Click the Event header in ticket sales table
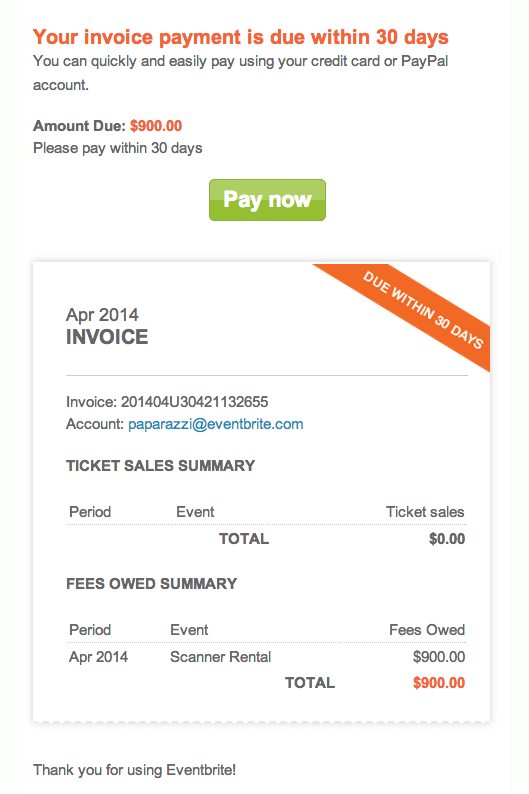This screenshot has height=794, width=529. [195, 512]
